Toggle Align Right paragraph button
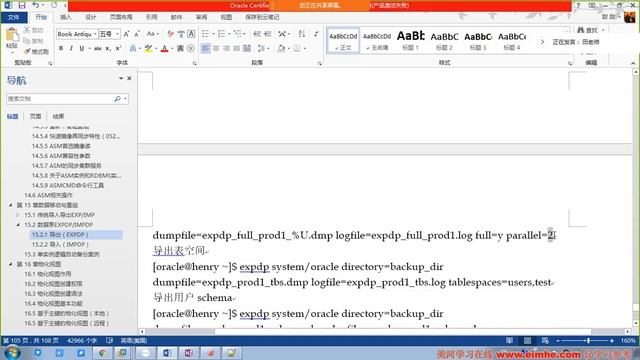640x360 pixels. pos(226,48)
